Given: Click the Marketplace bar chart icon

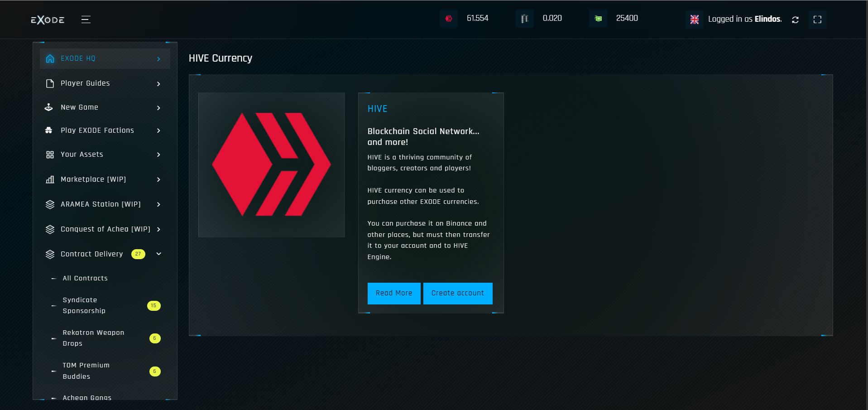Looking at the screenshot, I should pos(50,179).
